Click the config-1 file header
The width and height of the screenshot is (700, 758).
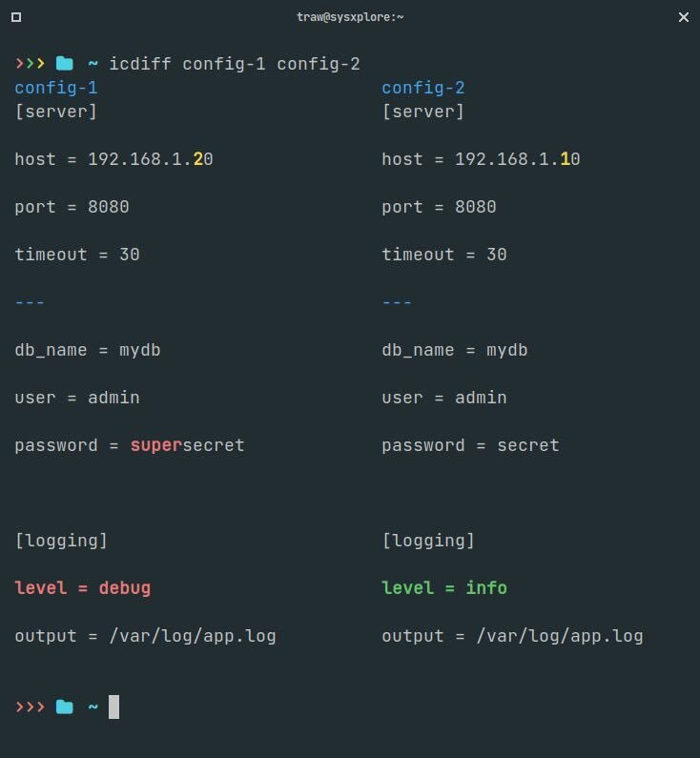point(55,88)
